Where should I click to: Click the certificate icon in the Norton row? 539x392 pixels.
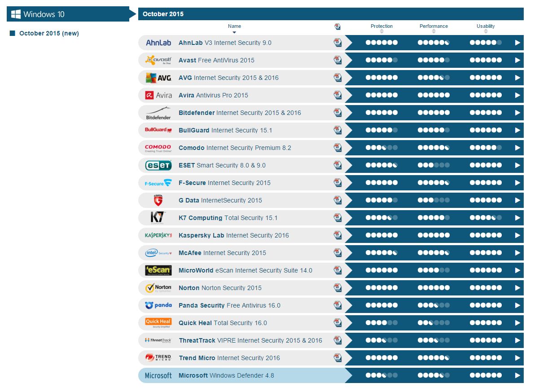(337, 288)
